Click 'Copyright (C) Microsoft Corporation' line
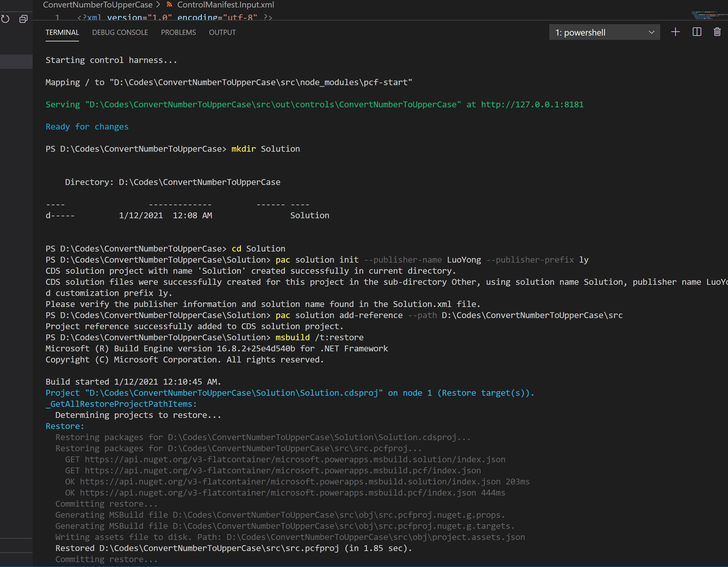The width and height of the screenshot is (728, 567). tap(185, 360)
